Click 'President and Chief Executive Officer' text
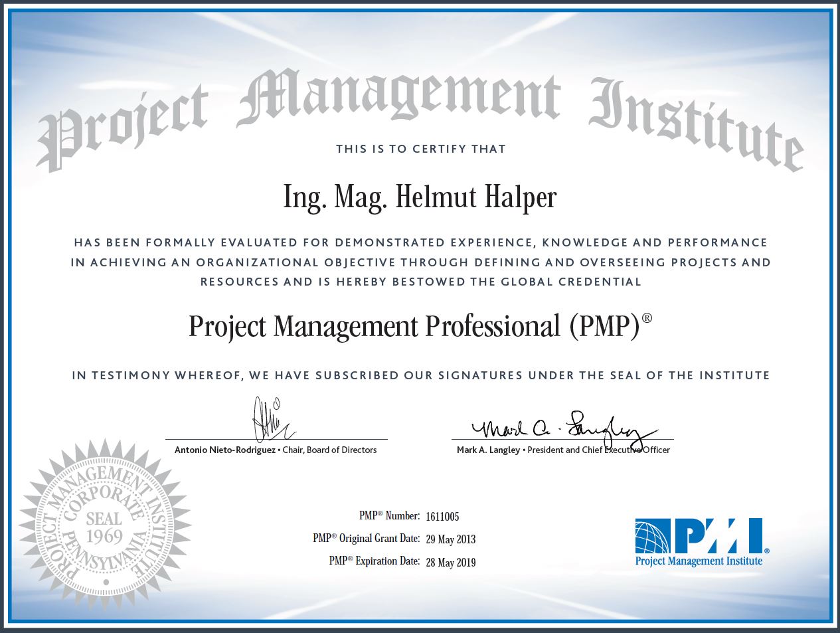 coord(599,450)
